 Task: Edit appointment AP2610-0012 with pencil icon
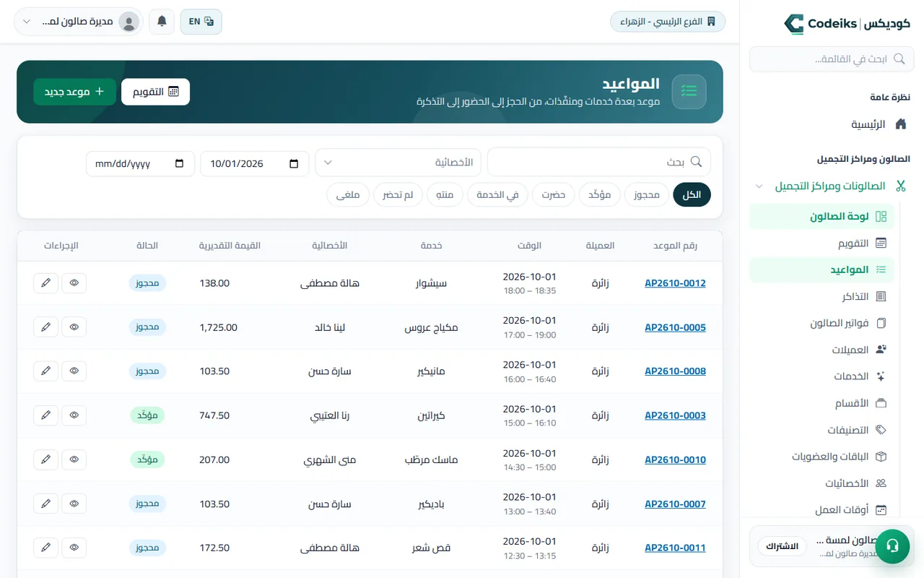pos(46,283)
